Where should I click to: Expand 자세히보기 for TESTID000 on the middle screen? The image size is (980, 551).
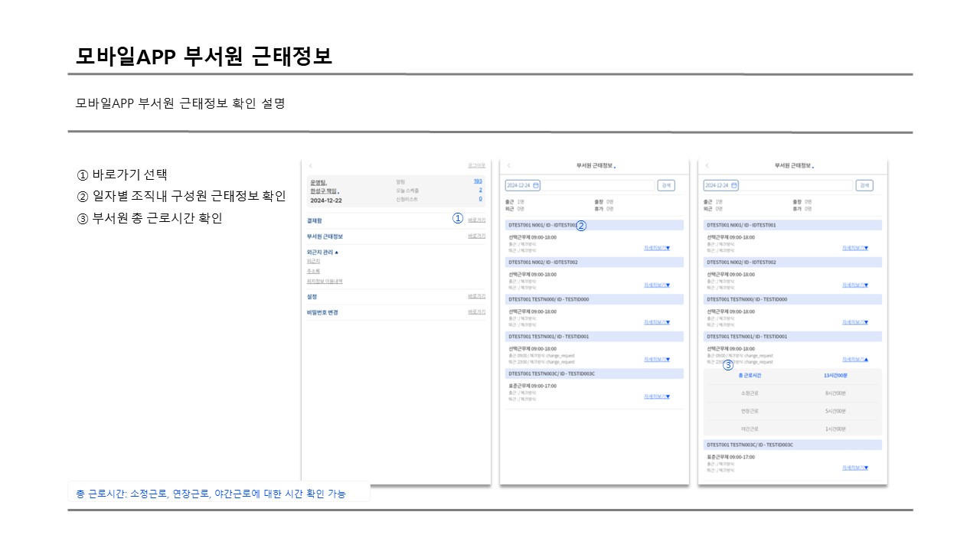click(657, 322)
